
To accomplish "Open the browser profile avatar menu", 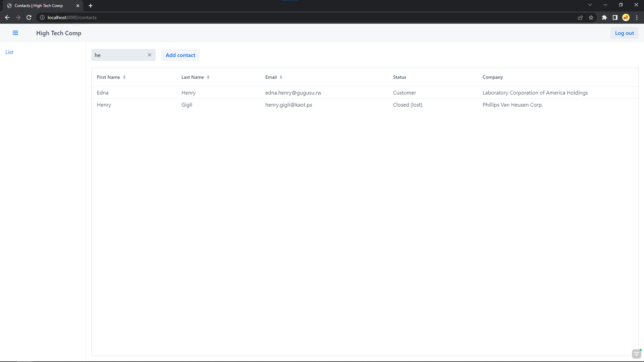I will pos(626,17).
